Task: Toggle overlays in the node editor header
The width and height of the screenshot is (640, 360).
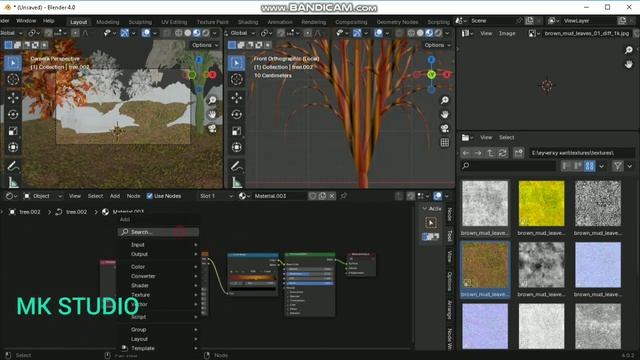Action: pyautogui.click(x=438, y=196)
